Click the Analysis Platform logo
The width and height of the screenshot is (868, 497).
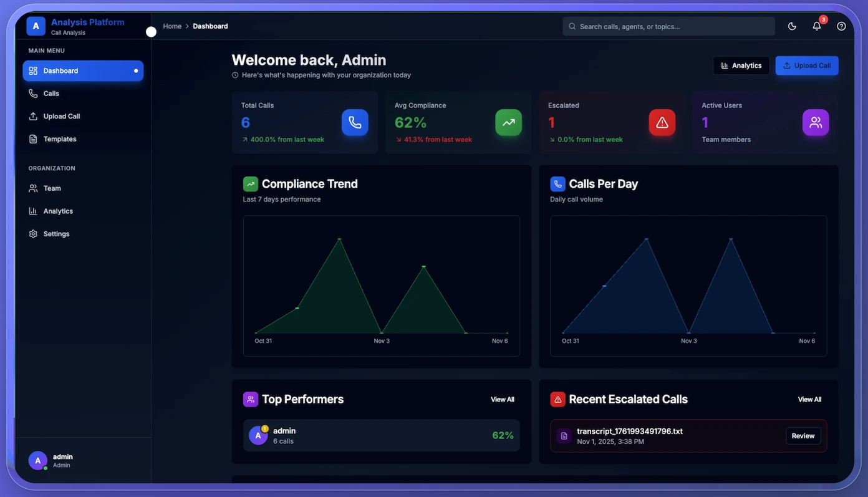(x=36, y=26)
